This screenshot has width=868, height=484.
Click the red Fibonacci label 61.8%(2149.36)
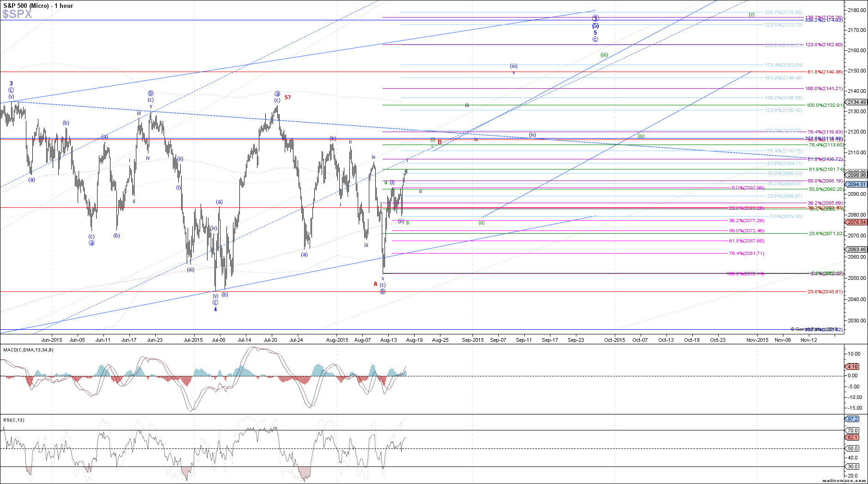point(825,72)
